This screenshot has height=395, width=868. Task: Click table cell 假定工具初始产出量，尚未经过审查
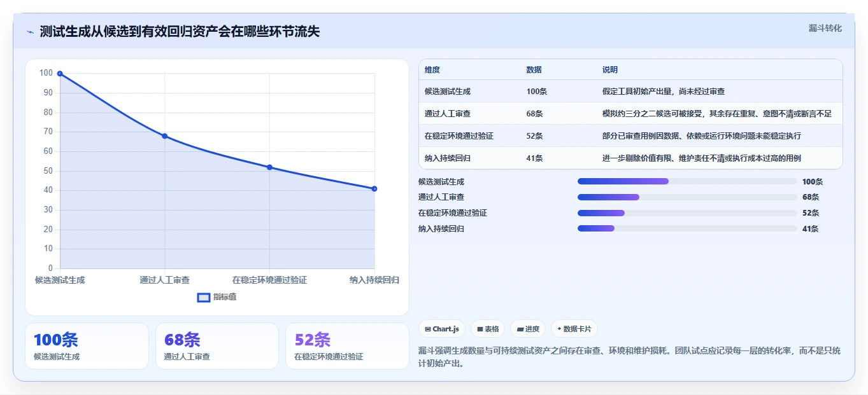pos(664,92)
